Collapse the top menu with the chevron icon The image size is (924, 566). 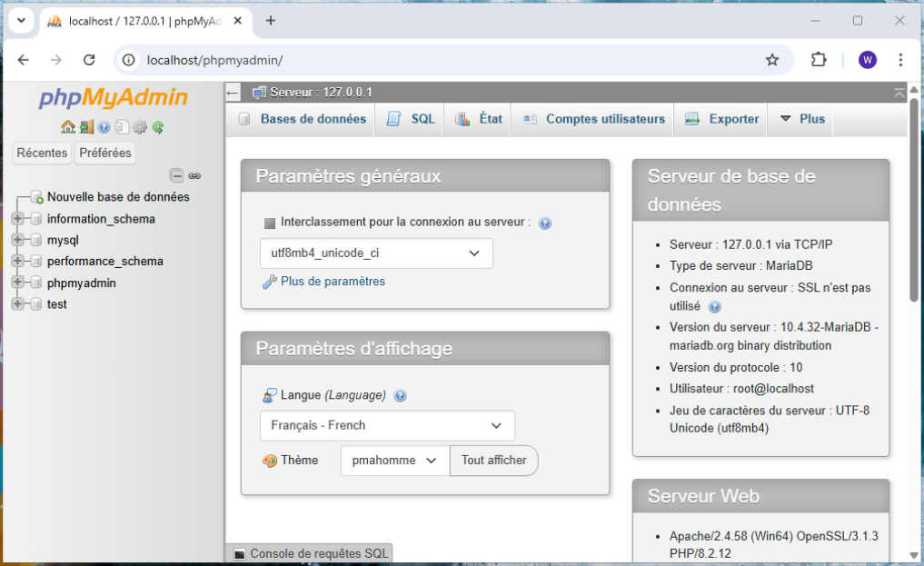899,92
